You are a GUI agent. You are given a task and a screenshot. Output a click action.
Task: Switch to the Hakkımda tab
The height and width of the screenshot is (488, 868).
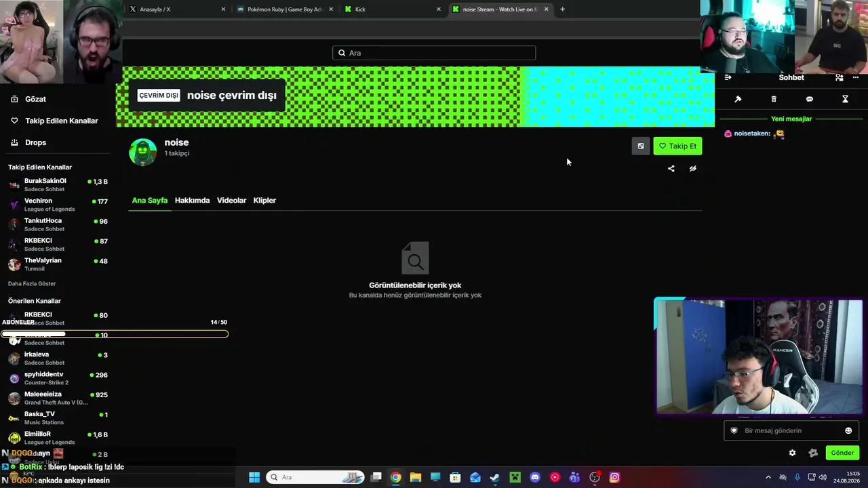[x=193, y=201]
